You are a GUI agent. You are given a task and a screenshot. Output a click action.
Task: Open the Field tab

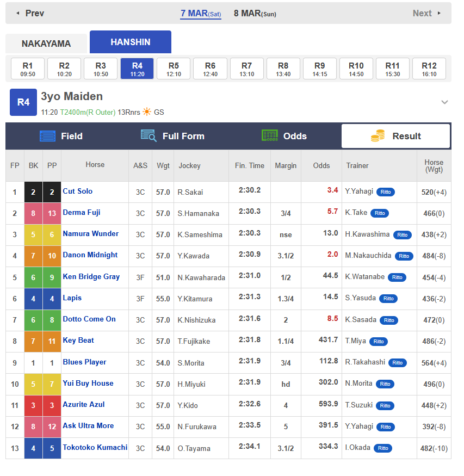click(61, 136)
